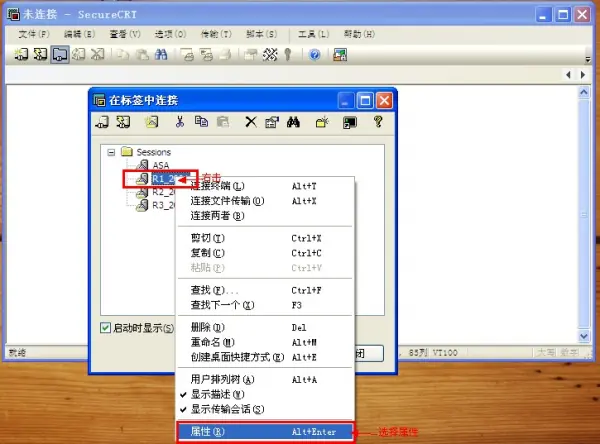Click the Paste icon in the main toolbar
The height and width of the screenshot is (444, 600).
142,55
